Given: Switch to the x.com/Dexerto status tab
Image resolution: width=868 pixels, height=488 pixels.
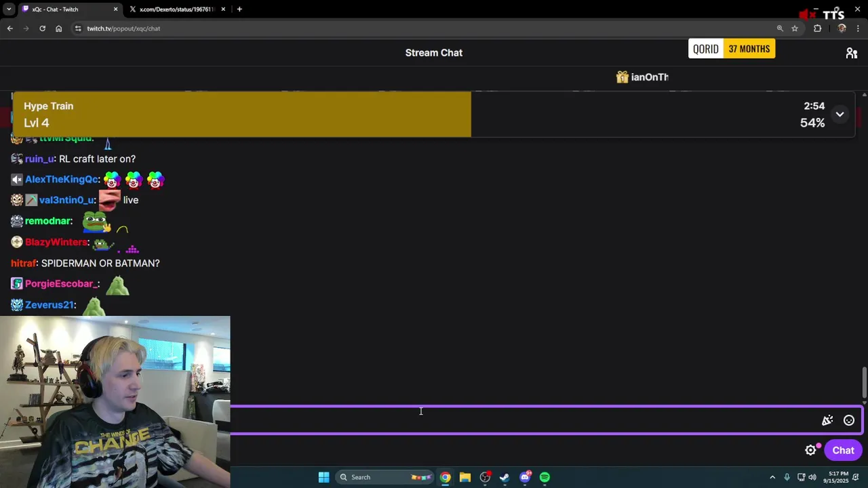Looking at the screenshot, I should [176, 9].
